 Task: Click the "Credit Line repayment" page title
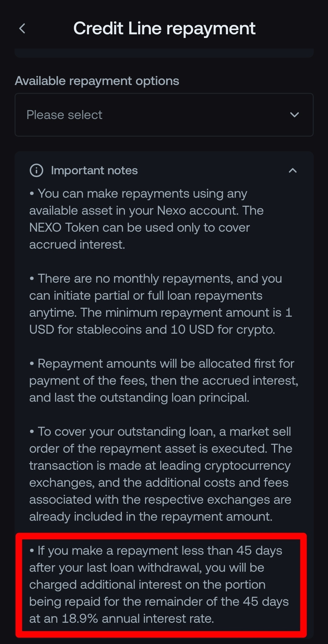point(164,29)
